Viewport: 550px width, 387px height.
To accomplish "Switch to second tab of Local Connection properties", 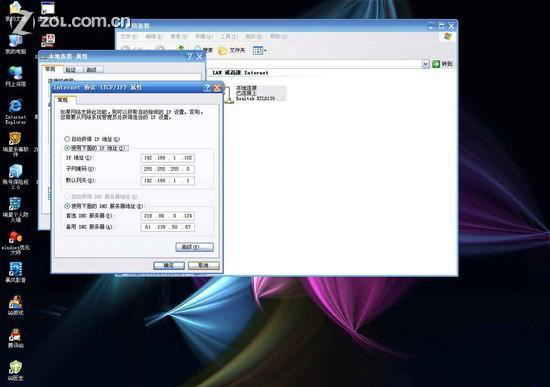I will pos(72,70).
